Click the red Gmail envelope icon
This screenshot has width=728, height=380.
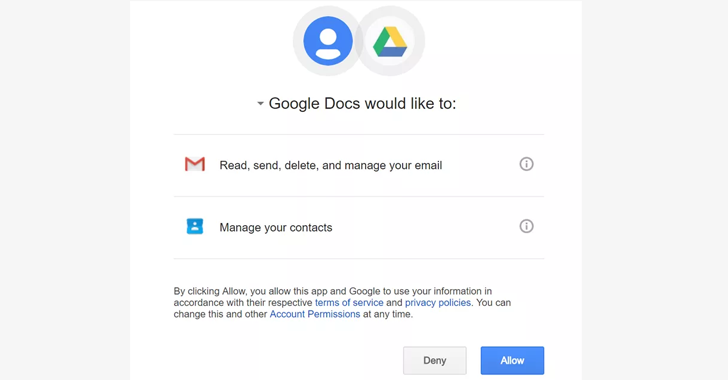195,164
